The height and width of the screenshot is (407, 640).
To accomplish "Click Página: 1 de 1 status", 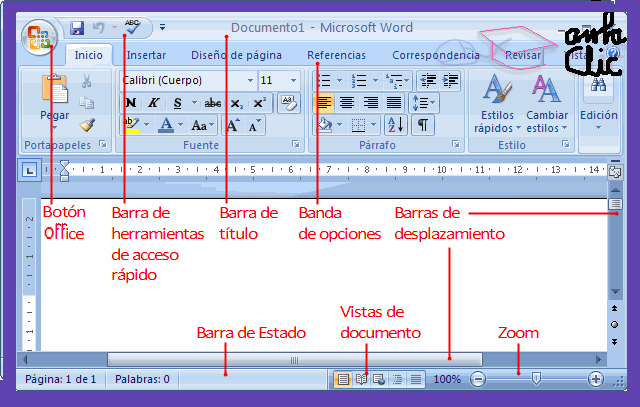I will [x=60, y=379].
